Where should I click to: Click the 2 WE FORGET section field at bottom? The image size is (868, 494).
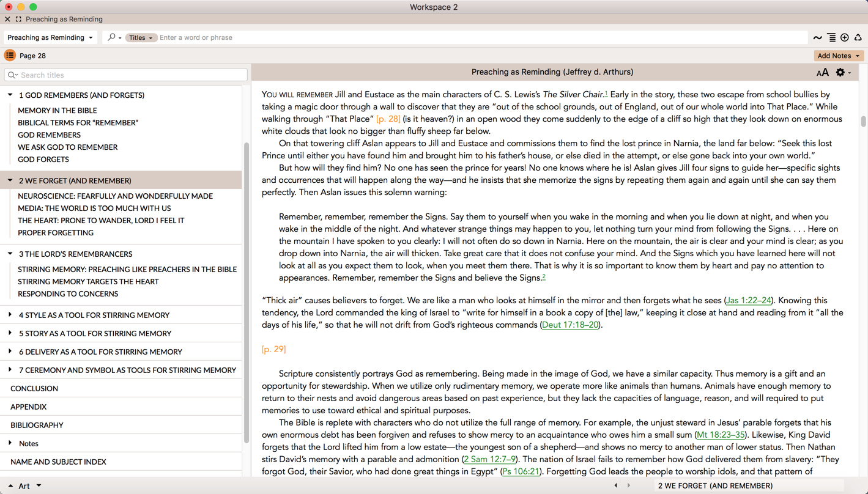pyautogui.click(x=749, y=486)
